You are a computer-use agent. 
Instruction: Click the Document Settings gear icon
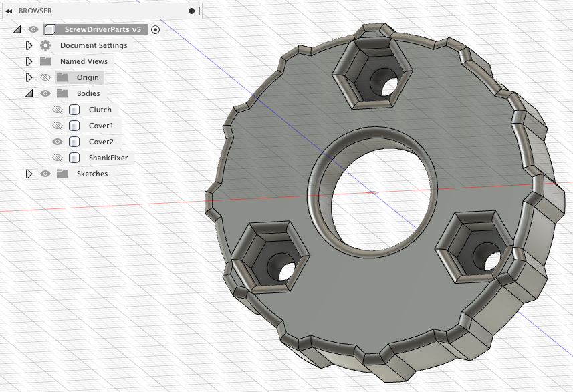coord(45,45)
